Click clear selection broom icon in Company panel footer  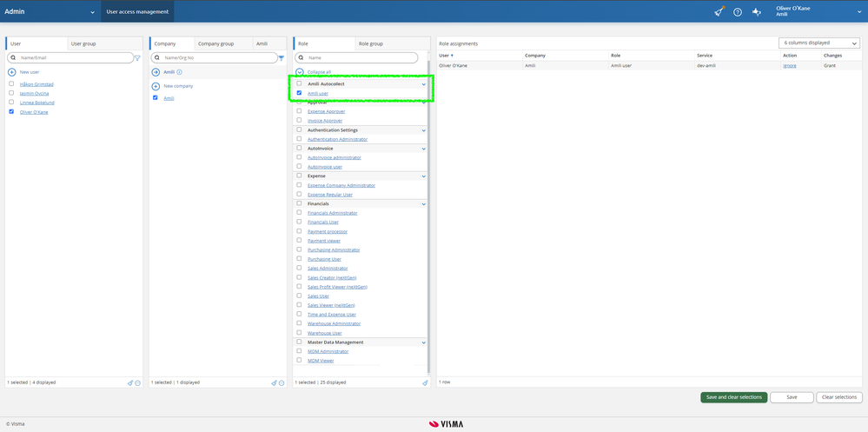(x=274, y=382)
